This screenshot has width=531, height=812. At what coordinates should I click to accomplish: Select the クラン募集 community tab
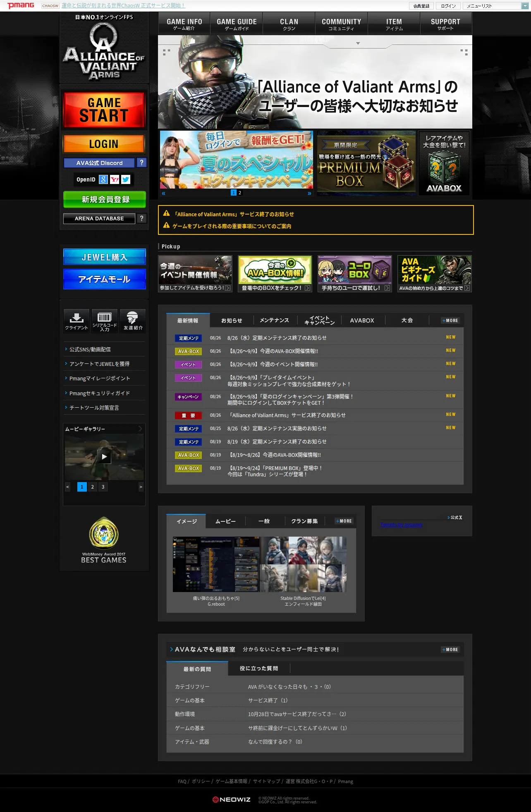[x=304, y=521]
